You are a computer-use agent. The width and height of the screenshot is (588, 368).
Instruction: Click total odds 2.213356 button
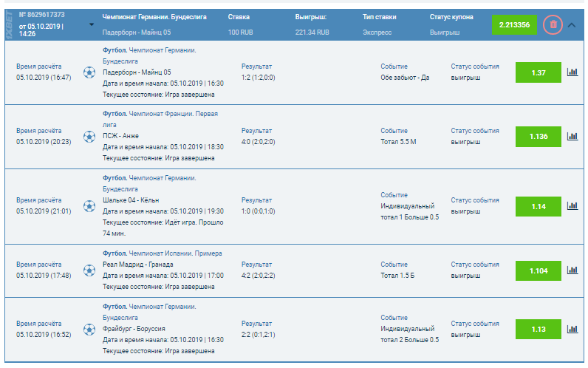pos(514,24)
